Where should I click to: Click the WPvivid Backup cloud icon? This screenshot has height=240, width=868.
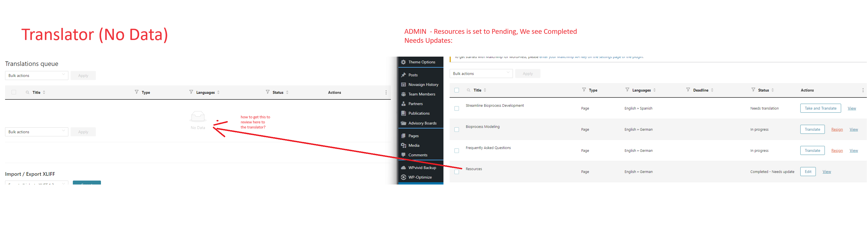[x=403, y=168]
